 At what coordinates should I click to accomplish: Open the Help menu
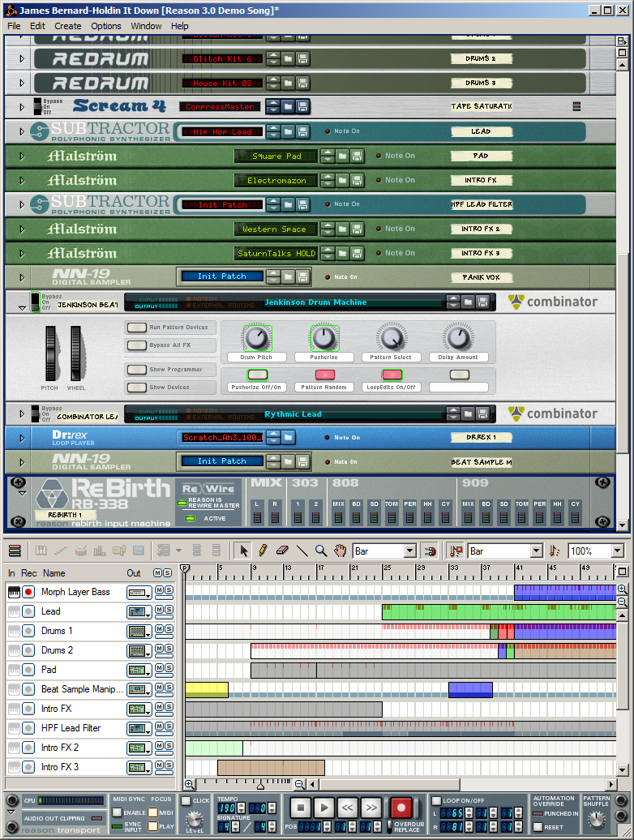tap(180, 26)
